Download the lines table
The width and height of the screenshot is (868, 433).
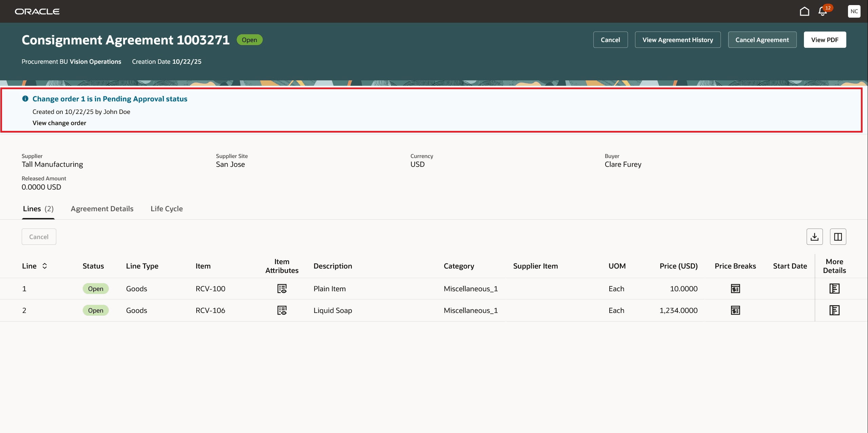click(815, 236)
